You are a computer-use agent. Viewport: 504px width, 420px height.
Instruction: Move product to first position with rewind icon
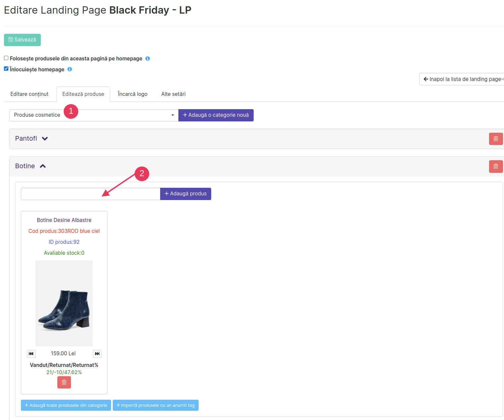(31, 354)
